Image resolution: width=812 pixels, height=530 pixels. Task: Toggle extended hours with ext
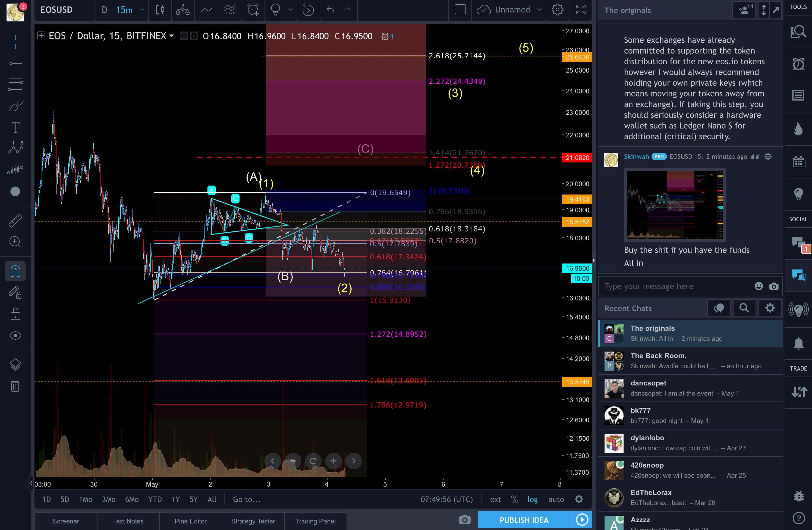pyautogui.click(x=495, y=499)
